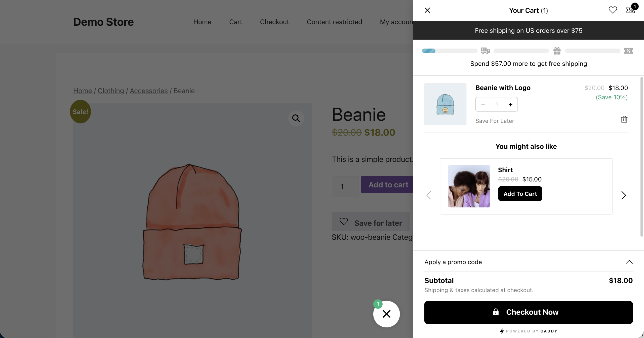
Task: Click the free shipping progress bar
Action: tap(450, 51)
